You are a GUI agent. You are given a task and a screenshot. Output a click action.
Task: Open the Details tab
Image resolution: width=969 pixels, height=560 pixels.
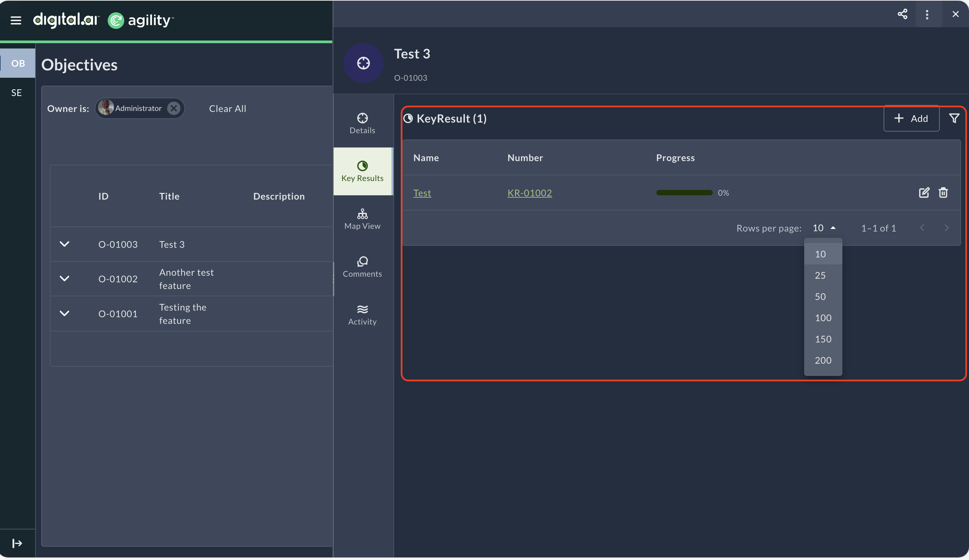click(x=363, y=124)
